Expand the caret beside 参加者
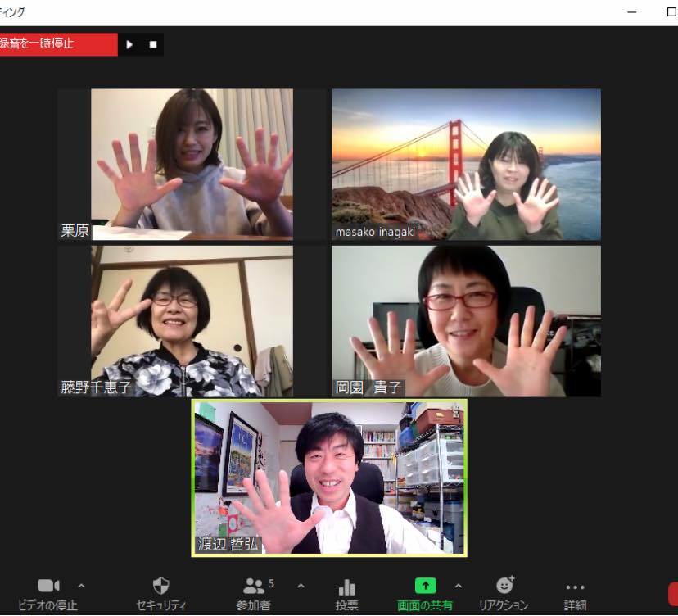The width and height of the screenshot is (678, 616). [x=301, y=586]
